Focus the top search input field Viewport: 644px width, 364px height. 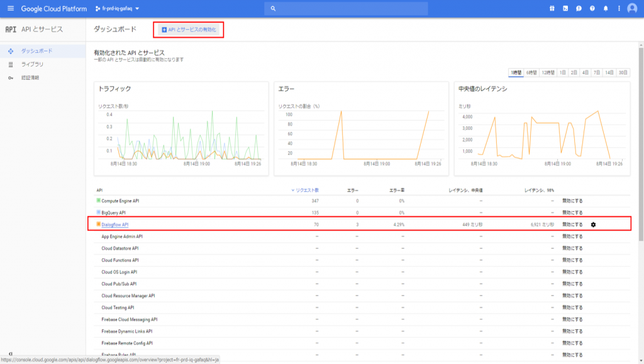coord(346,9)
